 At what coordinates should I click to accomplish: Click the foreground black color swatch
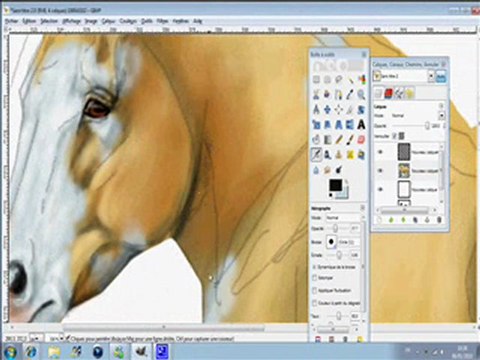tap(335, 185)
